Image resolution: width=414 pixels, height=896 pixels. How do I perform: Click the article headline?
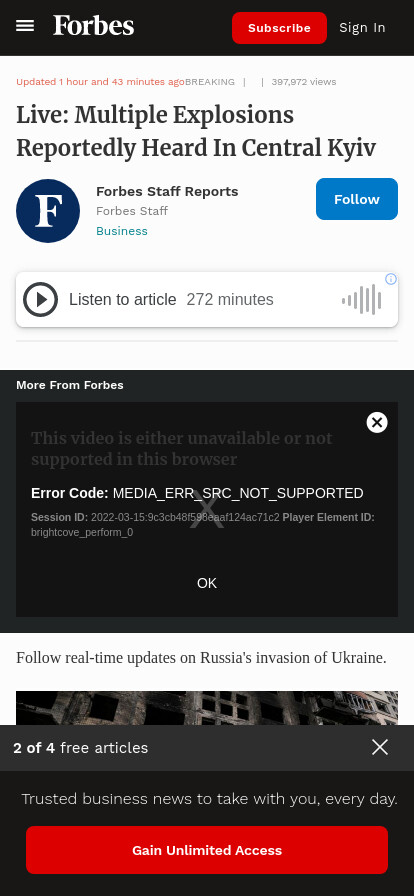tap(196, 131)
